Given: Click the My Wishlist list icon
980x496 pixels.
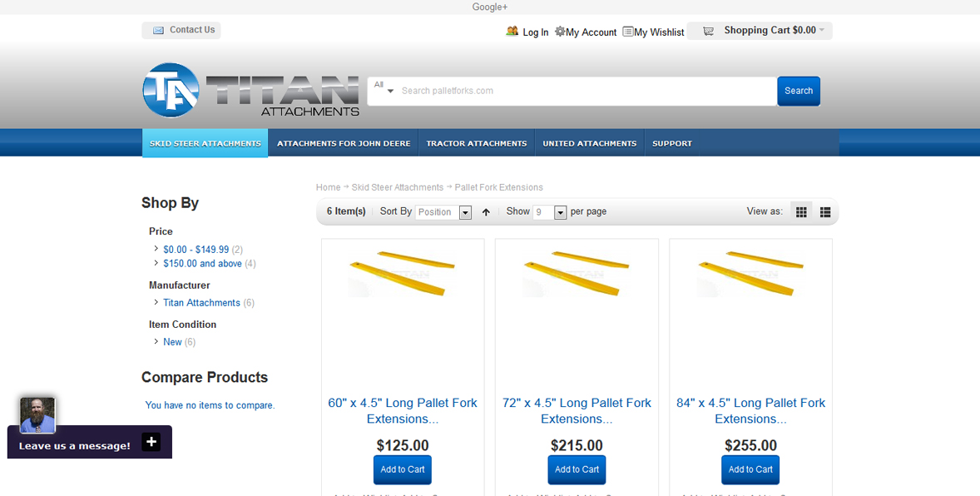Looking at the screenshot, I should [x=628, y=32].
